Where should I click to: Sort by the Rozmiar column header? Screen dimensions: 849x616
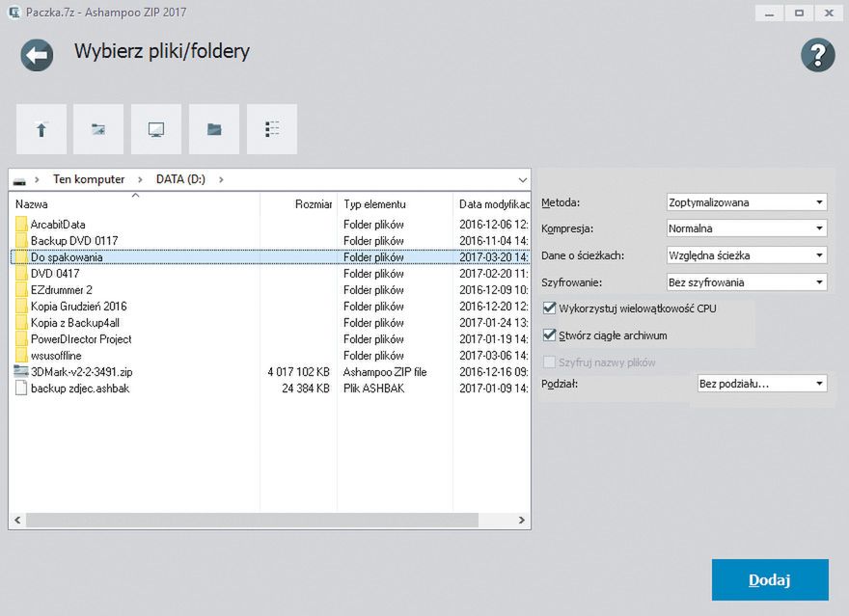click(x=298, y=204)
